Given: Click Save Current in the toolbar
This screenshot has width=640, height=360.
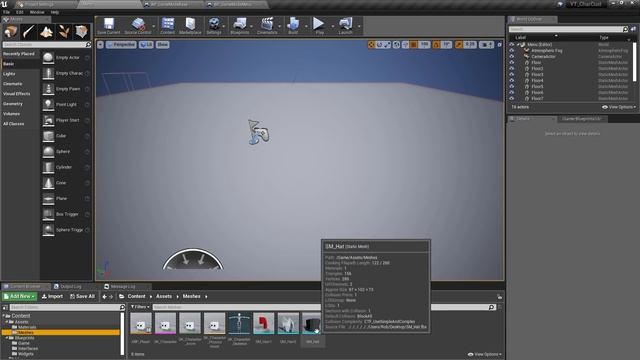Looking at the screenshot, I should [109, 26].
